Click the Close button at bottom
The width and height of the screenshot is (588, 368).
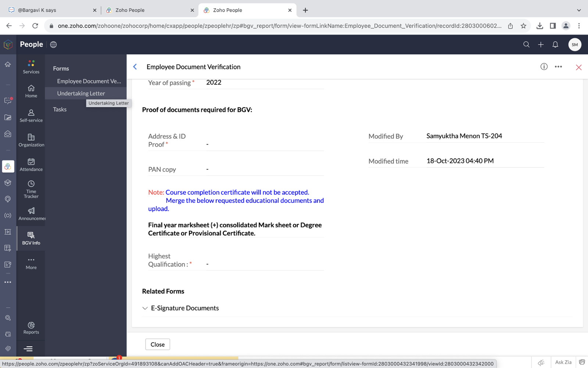click(157, 344)
